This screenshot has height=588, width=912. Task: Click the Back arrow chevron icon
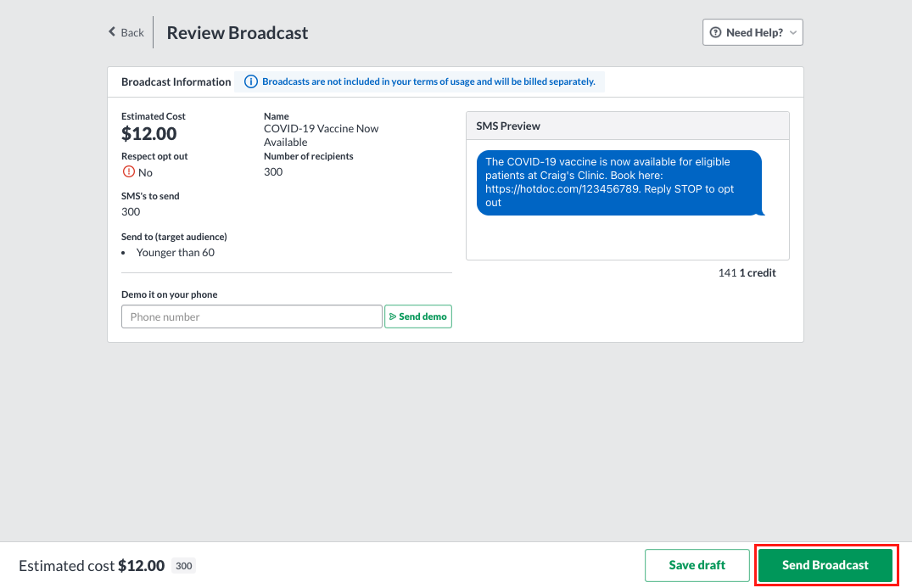(x=112, y=32)
